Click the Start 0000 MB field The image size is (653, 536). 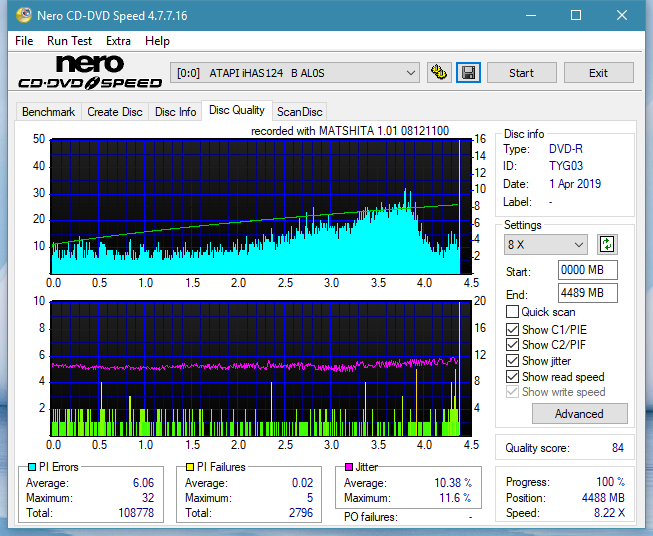tap(587, 270)
